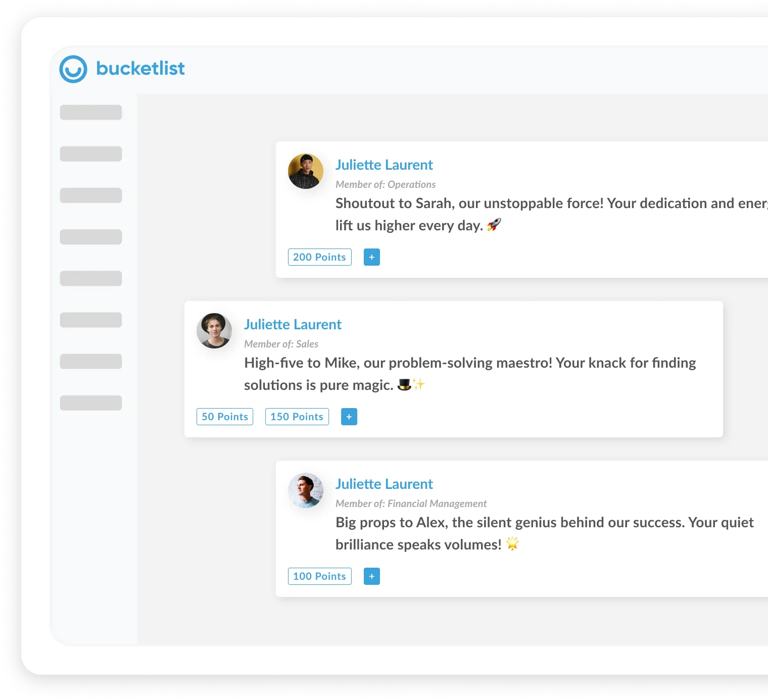Screen dimensions: 768x700
Task: Open the avatar photo on Operations post
Action: 306,171
